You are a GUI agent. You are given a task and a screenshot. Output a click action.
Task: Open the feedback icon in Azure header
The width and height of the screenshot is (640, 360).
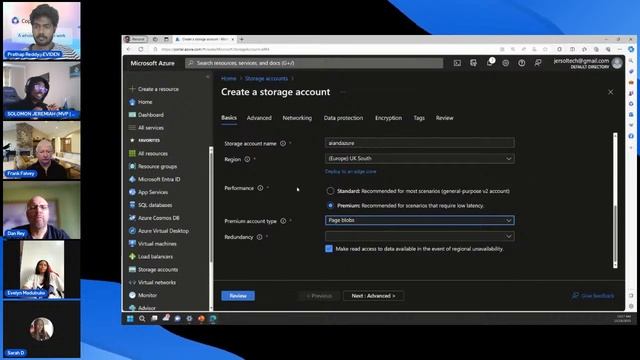[x=538, y=63]
